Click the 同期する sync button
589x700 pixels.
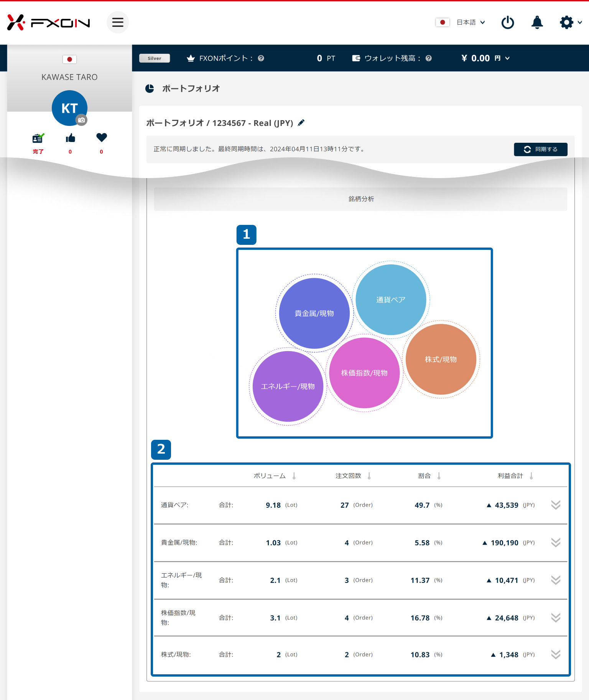click(x=541, y=149)
